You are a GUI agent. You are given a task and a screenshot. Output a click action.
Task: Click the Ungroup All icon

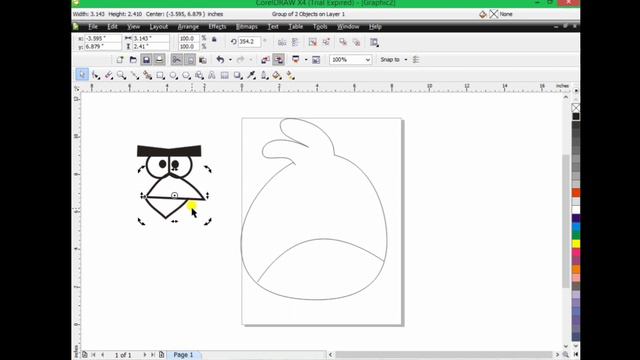[x=326, y=42]
